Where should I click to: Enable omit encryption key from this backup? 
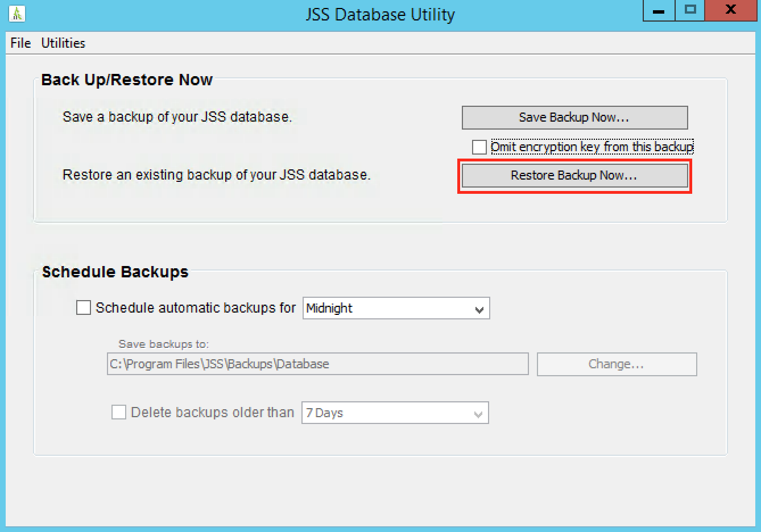pyautogui.click(x=479, y=147)
